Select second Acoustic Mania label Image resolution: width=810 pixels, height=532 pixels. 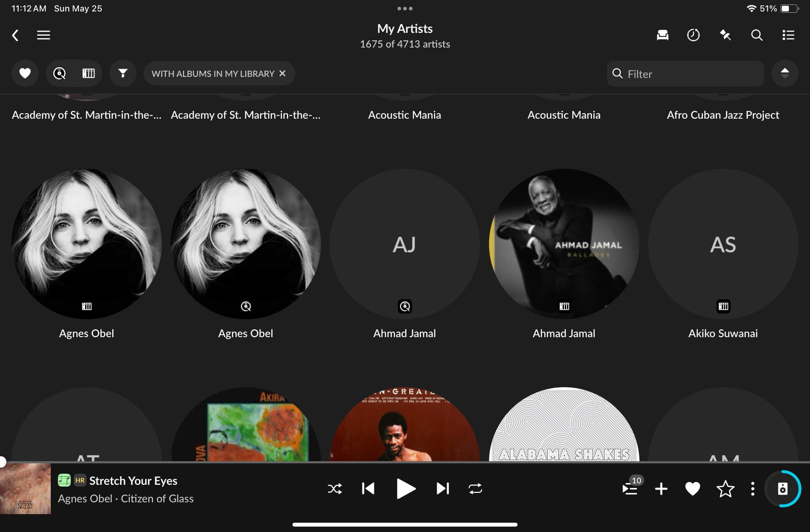(x=564, y=115)
